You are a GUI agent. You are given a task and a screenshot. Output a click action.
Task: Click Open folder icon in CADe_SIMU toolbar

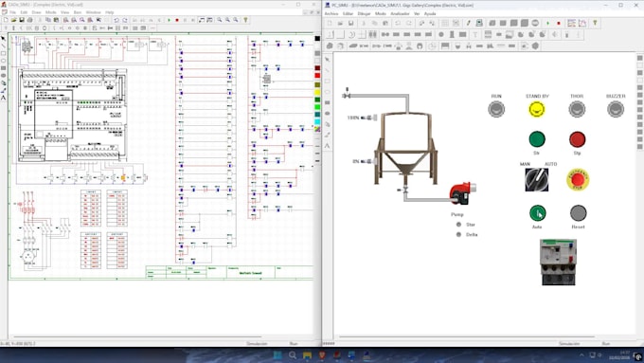(x=13, y=20)
